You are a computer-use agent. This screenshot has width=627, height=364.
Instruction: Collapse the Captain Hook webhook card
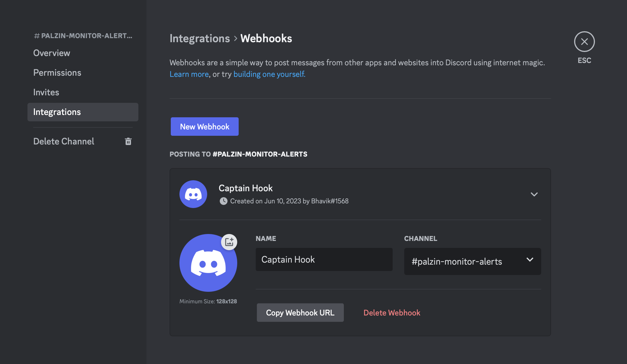[x=534, y=194]
